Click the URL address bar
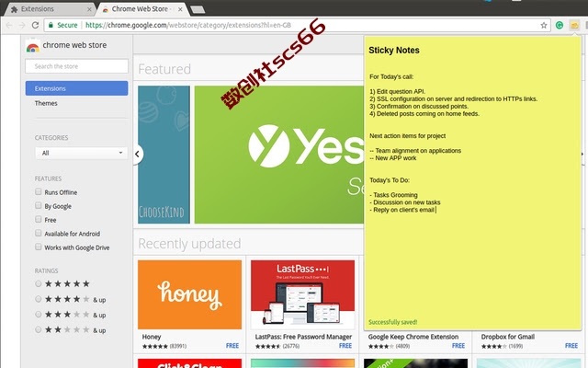Viewport: 588px width, 368px height. click(x=296, y=25)
